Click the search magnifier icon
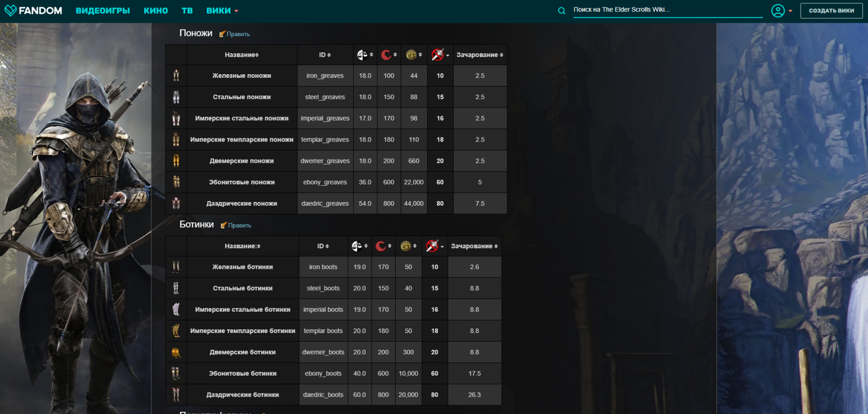Screen dimensions: 868x414 point(562,10)
